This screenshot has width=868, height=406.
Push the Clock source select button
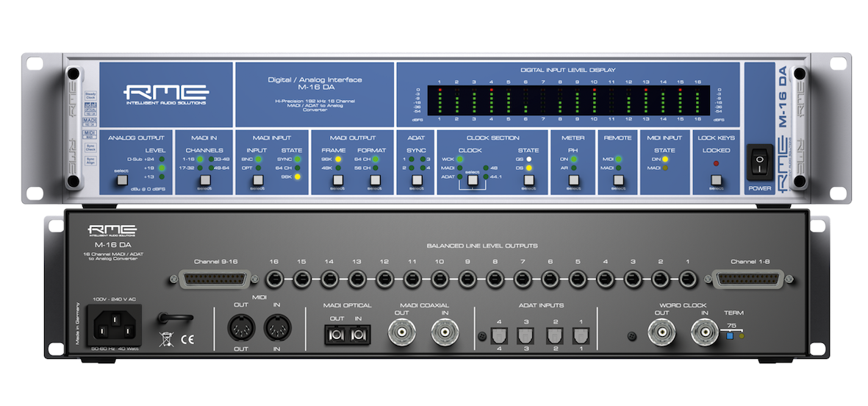[x=472, y=180]
